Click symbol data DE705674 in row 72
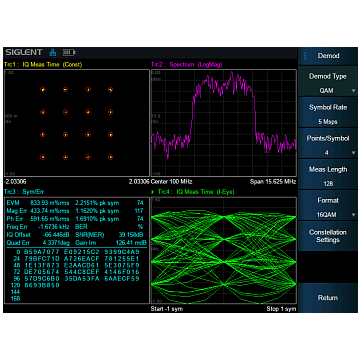 42,272
